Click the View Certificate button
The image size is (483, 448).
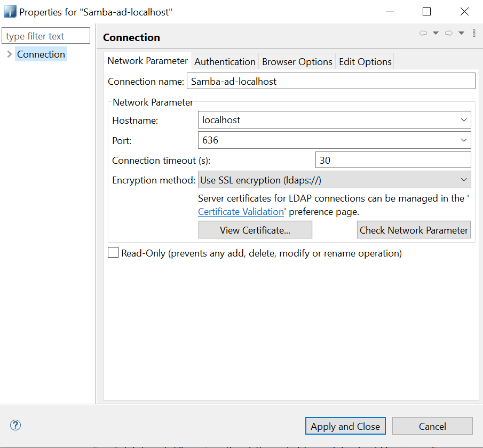pyautogui.click(x=255, y=230)
